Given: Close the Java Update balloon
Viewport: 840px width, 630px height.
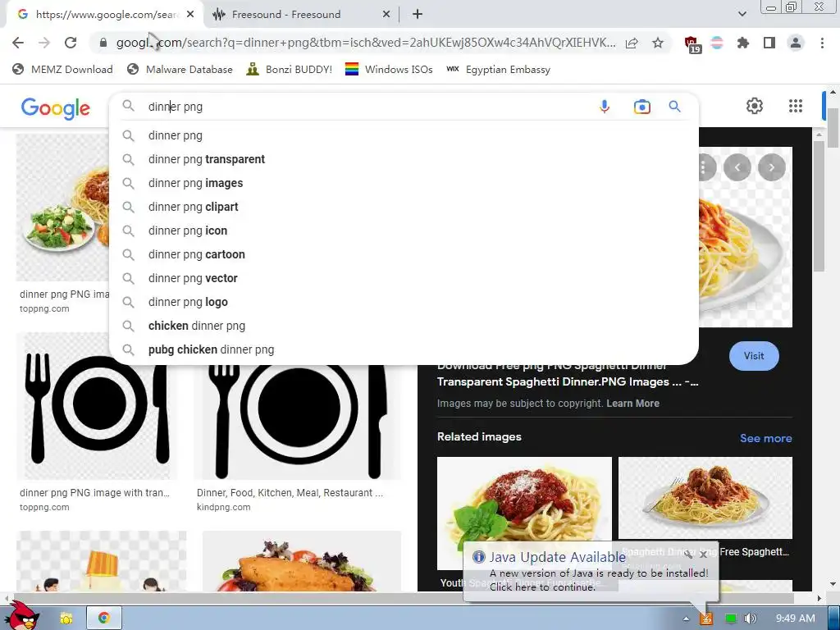Looking at the screenshot, I should [x=703, y=555].
